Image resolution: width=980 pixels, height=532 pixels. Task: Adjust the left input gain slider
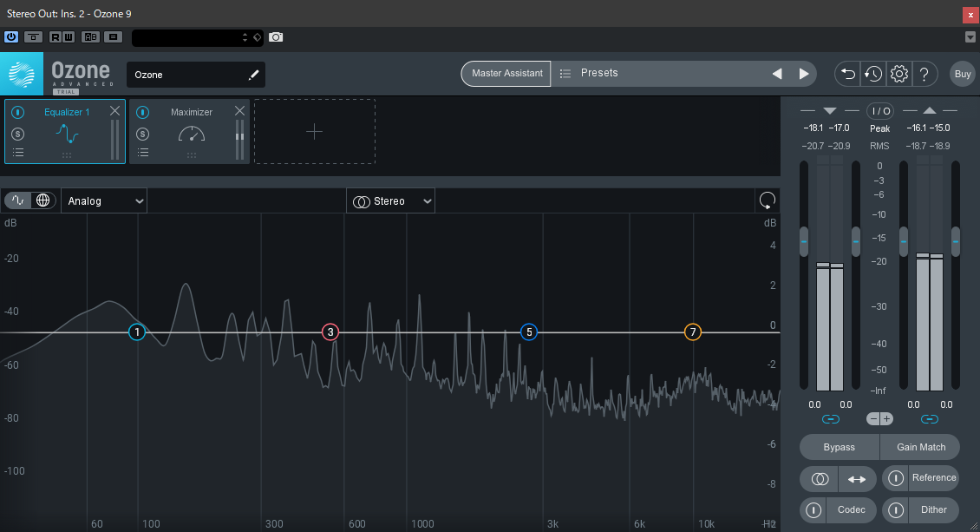pyautogui.click(x=804, y=241)
